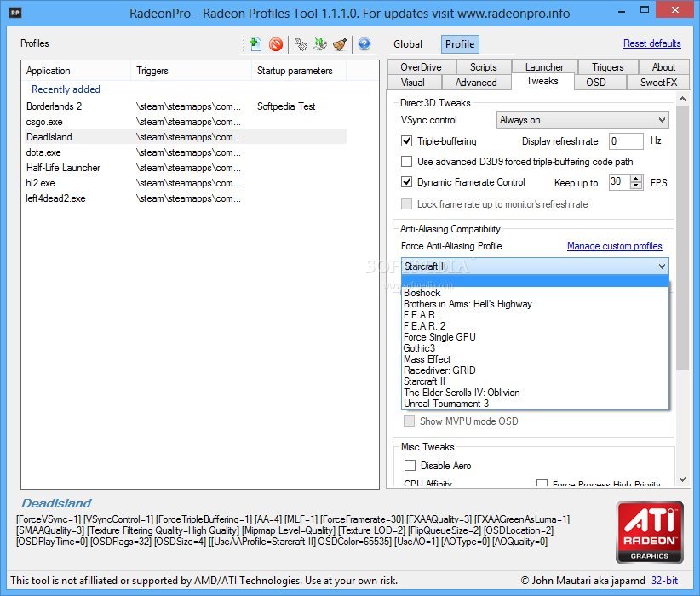Screen dimensions: 700x596
Task: Click the ATI Radeon Graphics logo
Action: point(650,532)
